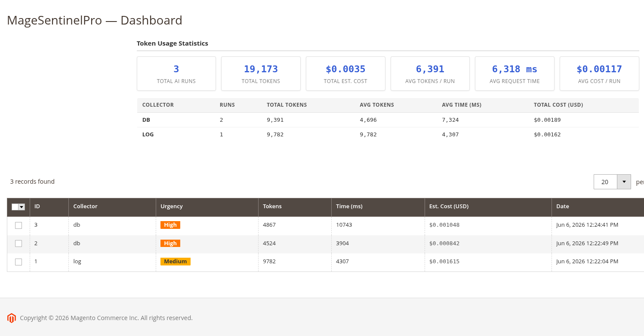
Task: Open the mass-select dropdown arrow in header
Action: tap(22, 207)
